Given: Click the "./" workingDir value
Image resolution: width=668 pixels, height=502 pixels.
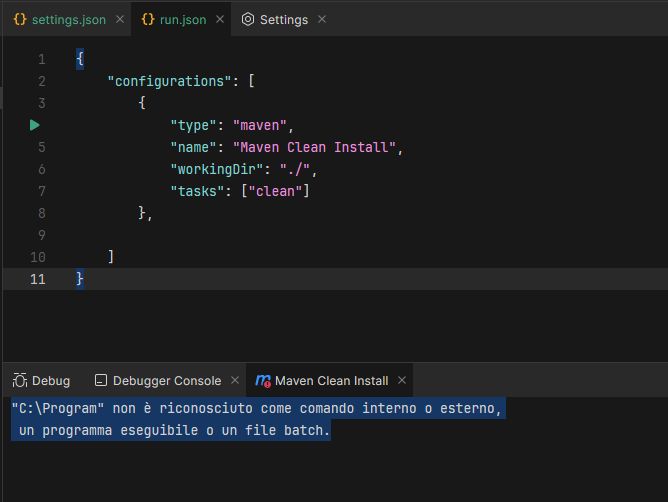Looking at the screenshot, I should click(x=294, y=169).
